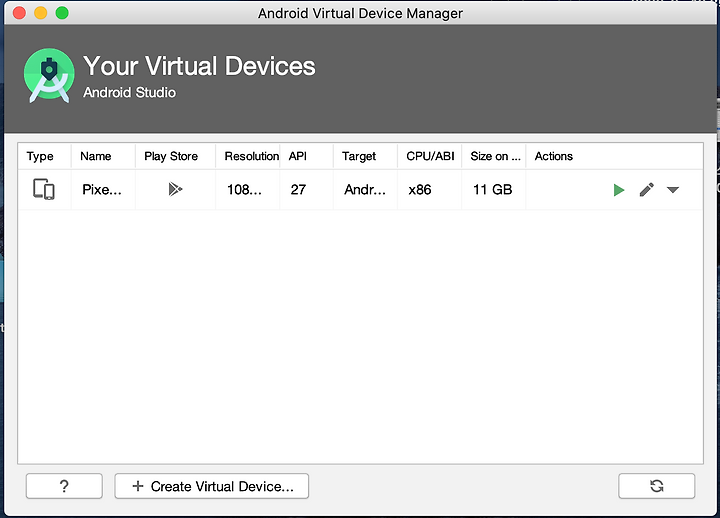The width and height of the screenshot is (720, 518).
Task: Select the Pixe... device name cell
Action: [x=103, y=190]
